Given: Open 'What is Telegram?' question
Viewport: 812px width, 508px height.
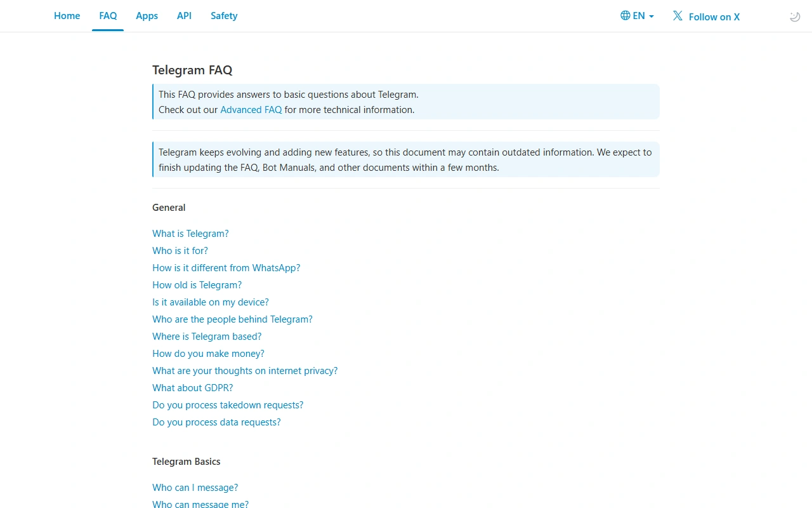Looking at the screenshot, I should click(190, 234).
